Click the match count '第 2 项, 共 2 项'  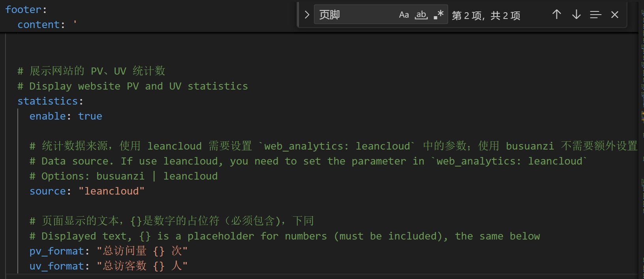[x=486, y=15]
